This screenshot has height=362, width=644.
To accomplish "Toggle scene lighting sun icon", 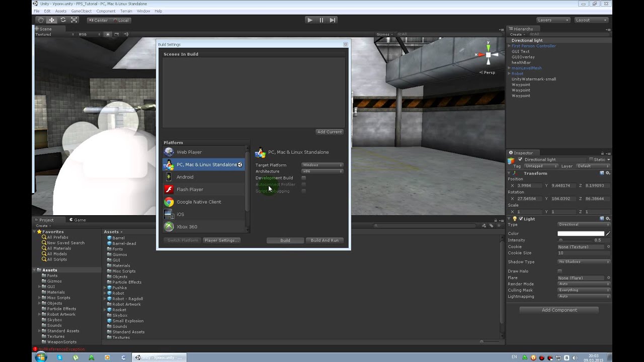I will 108,34.
